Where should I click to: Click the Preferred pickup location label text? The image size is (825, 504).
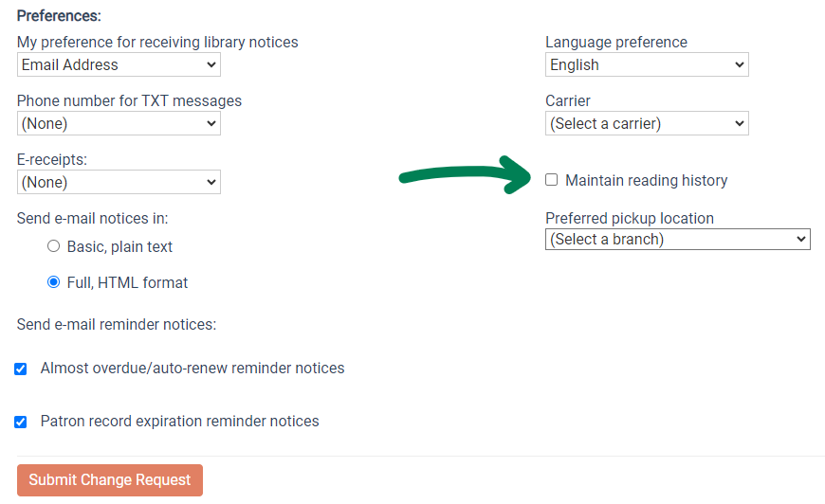(x=630, y=219)
